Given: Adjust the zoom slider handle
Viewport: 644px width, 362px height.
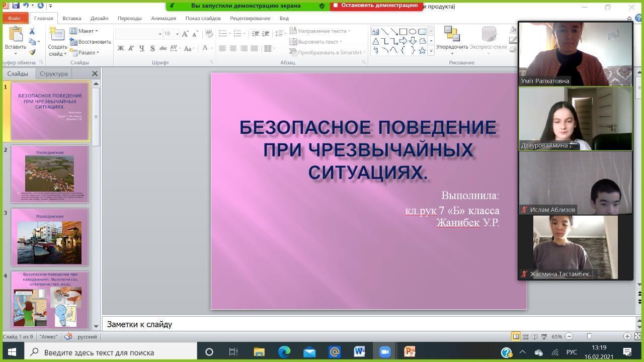Looking at the screenshot, I should click(x=589, y=336).
